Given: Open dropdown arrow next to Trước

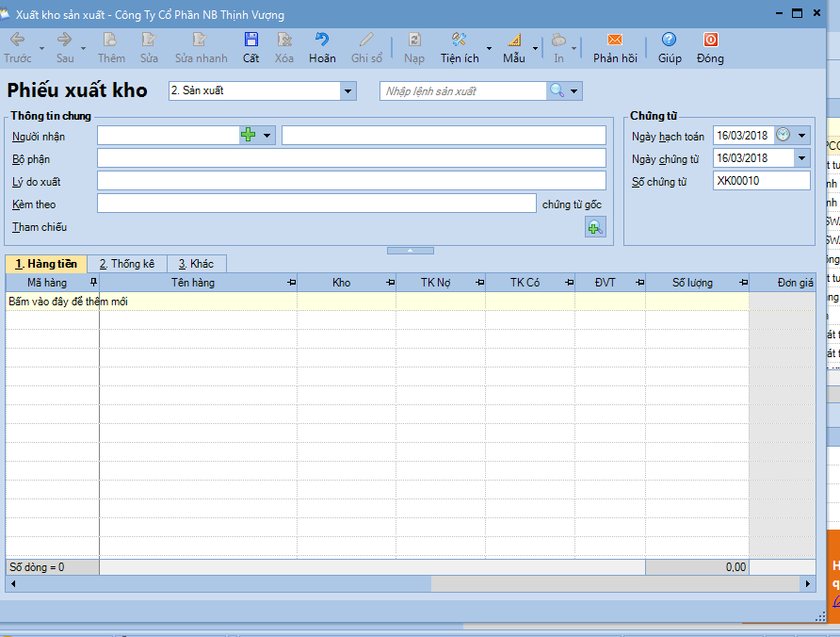Looking at the screenshot, I should 41,48.
